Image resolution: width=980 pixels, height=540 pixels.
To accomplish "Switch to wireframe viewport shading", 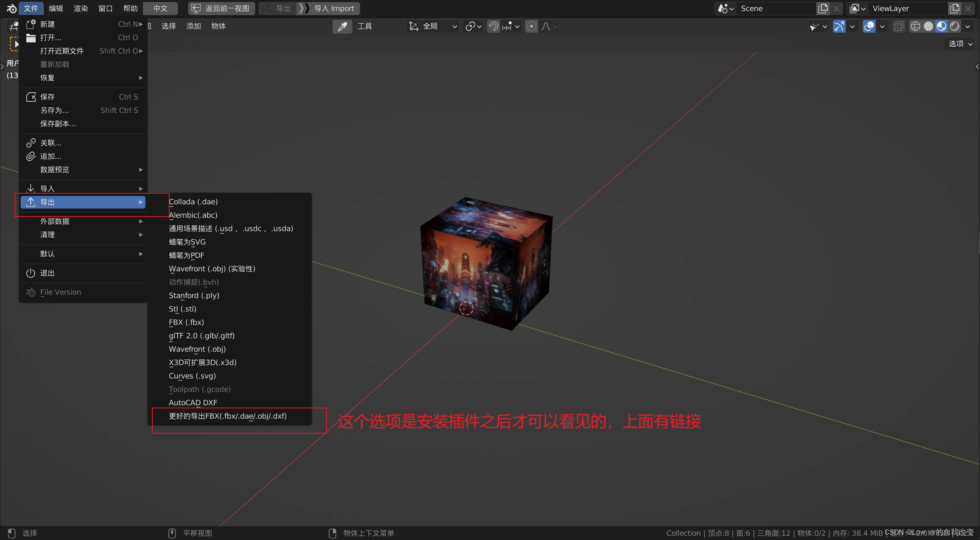I will click(x=915, y=26).
